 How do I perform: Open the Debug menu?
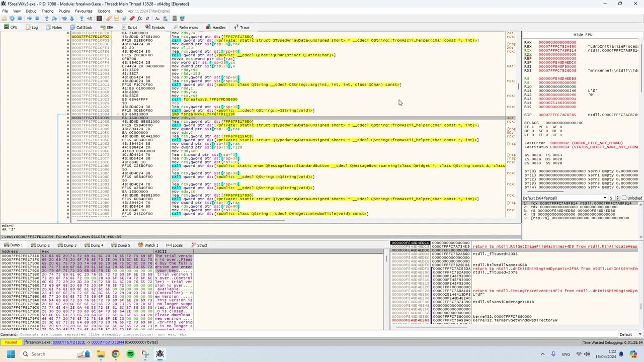coord(31,11)
